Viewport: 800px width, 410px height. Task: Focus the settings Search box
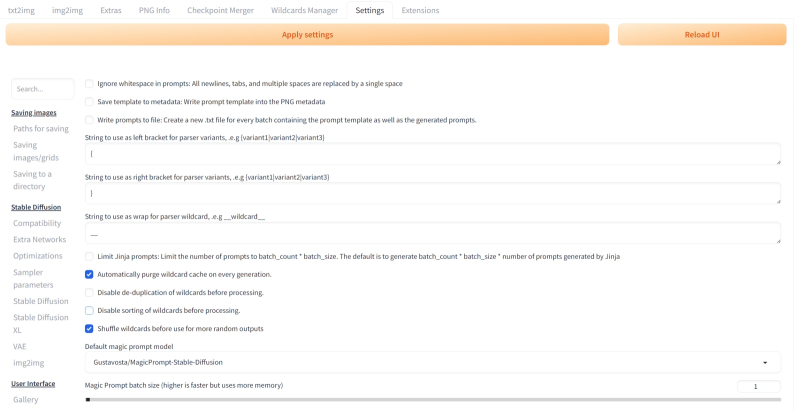(x=43, y=89)
